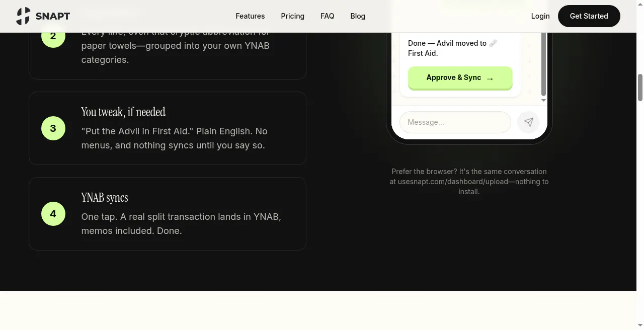Image resolution: width=644 pixels, height=330 pixels.
Task: Click the Login link
Action: (540, 16)
